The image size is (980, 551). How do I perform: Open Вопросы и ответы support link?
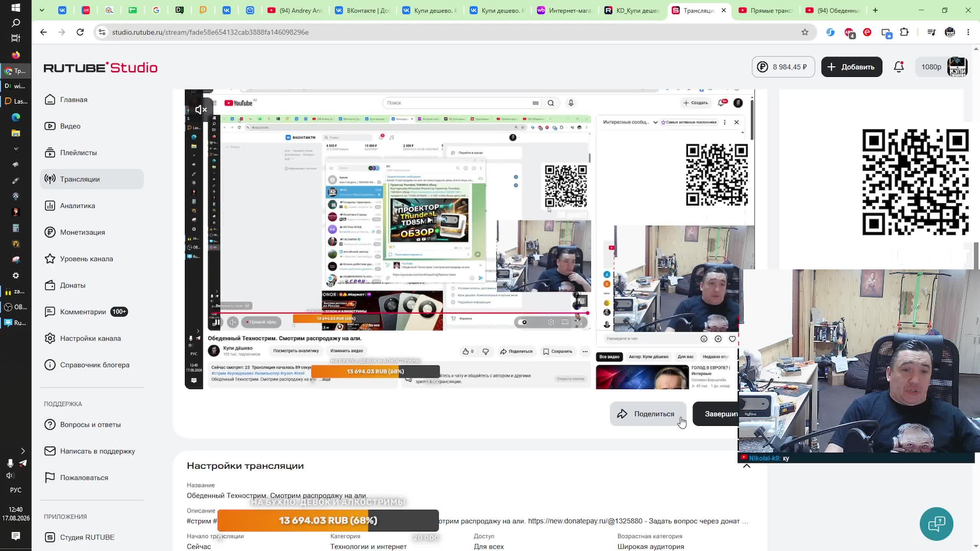pyautogui.click(x=92, y=424)
